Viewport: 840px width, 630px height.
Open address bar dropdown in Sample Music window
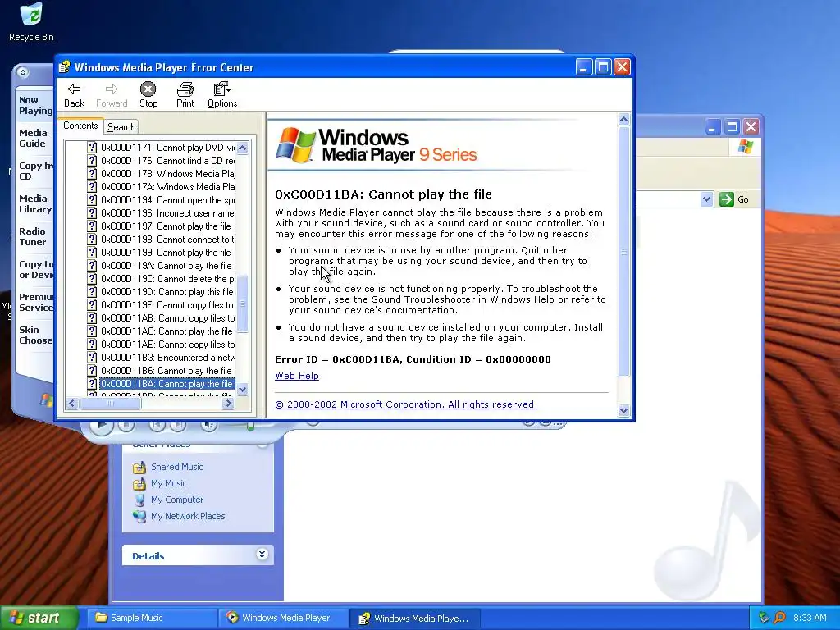click(706, 199)
